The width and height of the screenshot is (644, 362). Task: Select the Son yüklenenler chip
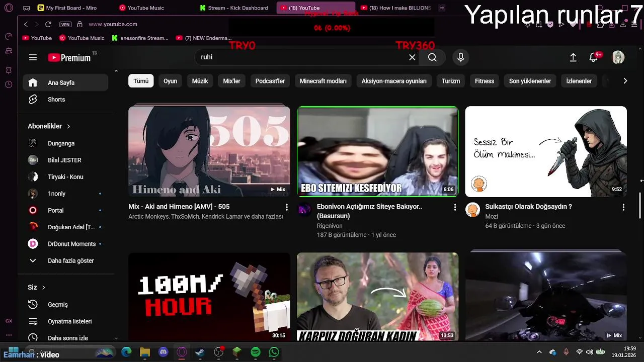click(530, 81)
